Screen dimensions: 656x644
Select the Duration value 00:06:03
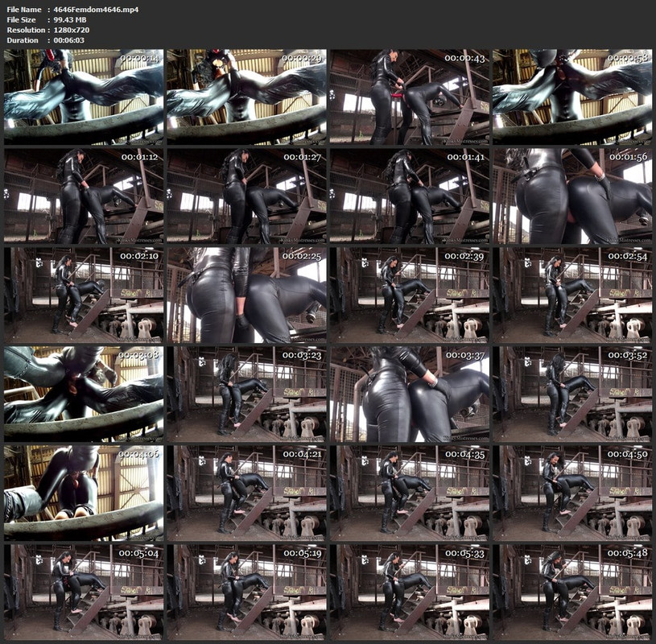69,40
